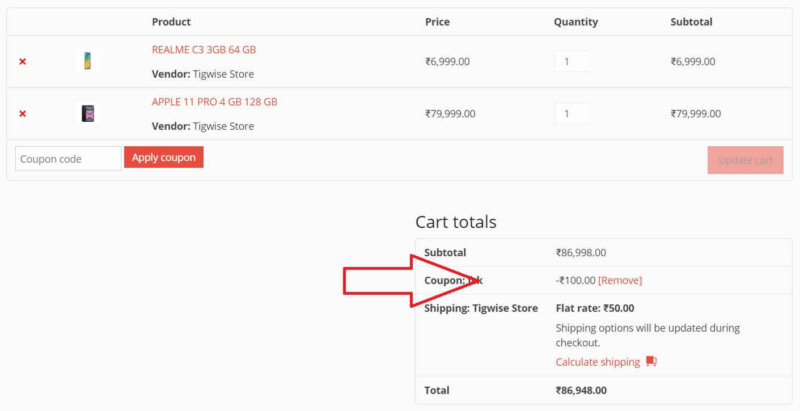Remove the applied coupon via the Remove link
Screen dimensions: 800x411
click(x=620, y=280)
